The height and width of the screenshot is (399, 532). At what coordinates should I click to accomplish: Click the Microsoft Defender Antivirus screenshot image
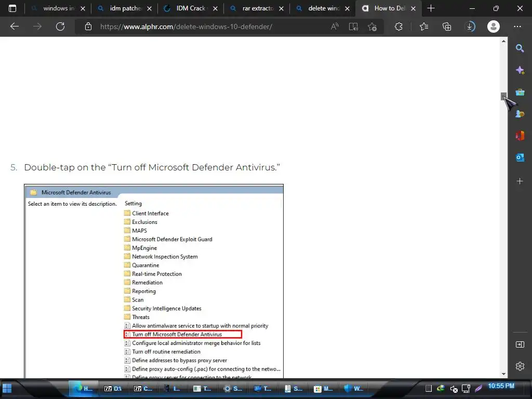click(x=154, y=281)
